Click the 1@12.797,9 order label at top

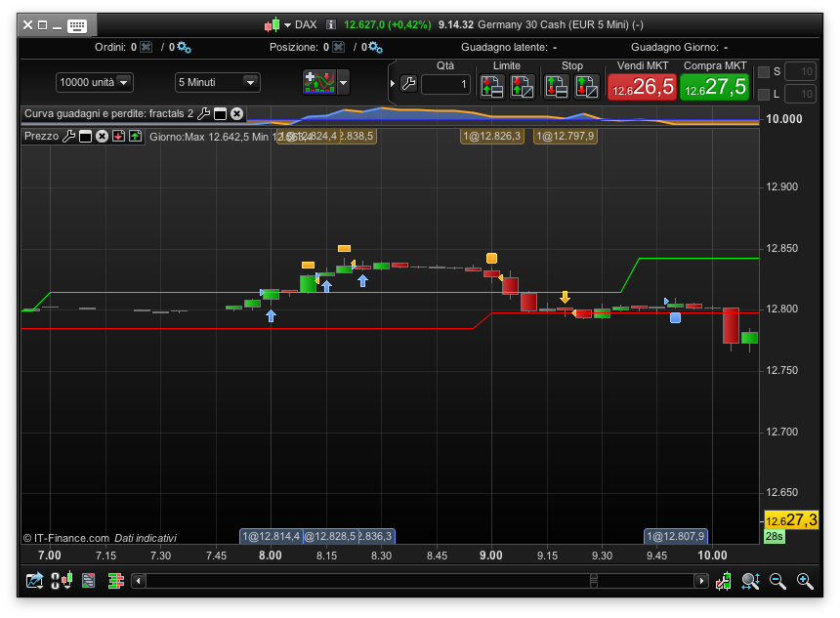click(x=566, y=136)
